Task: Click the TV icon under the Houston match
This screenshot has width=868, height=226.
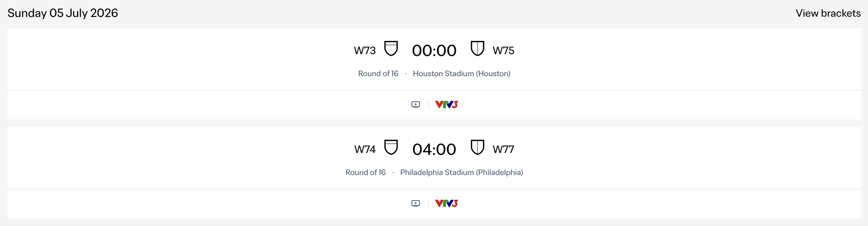Action: pos(415,105)
